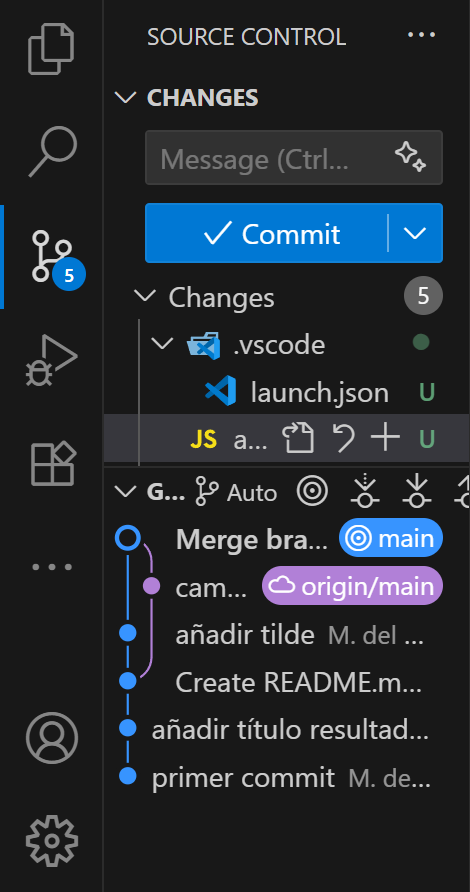Open the Explorer view icon
This screenshot has height=892, width=470.
point(51,48)
